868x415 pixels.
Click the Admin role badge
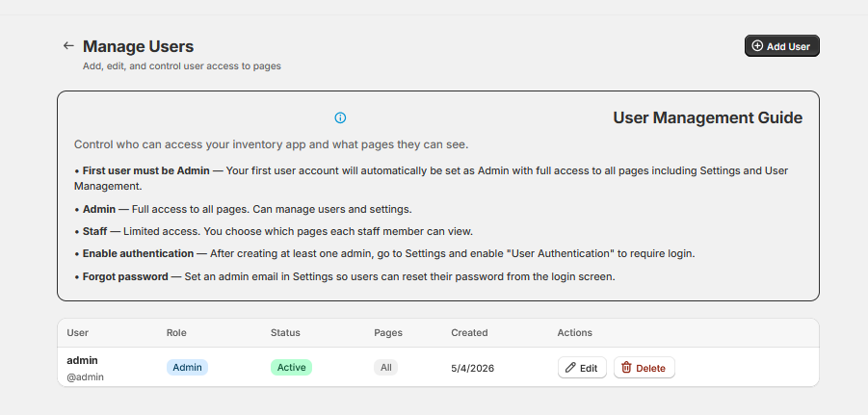[187, 368]
